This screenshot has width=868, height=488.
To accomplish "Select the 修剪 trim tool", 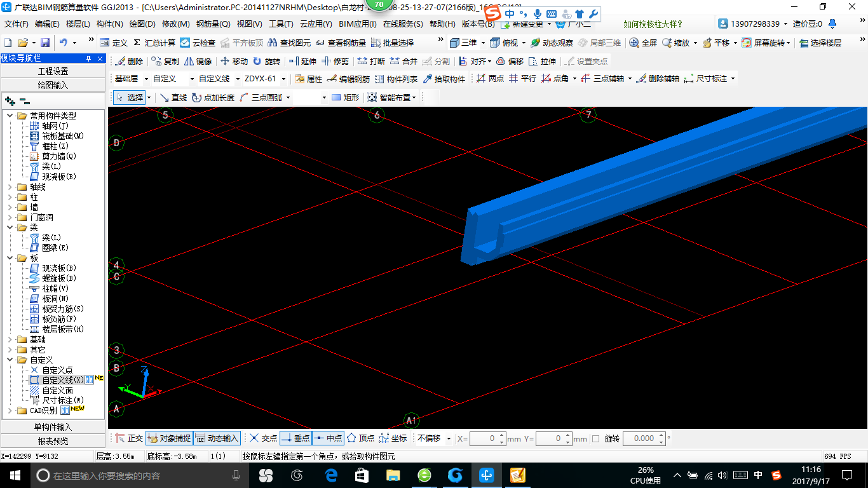I will tap(335, 61).
